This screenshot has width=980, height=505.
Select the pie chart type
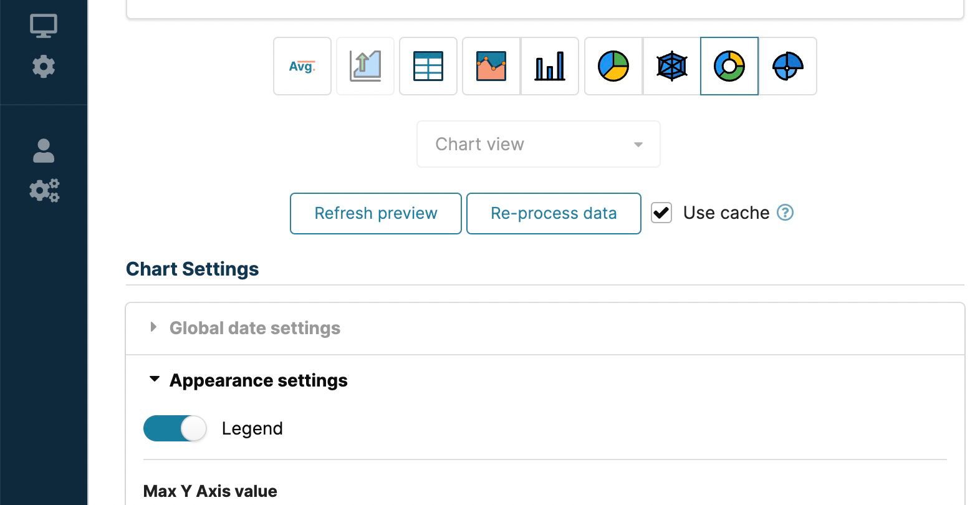tap(613, 66)
